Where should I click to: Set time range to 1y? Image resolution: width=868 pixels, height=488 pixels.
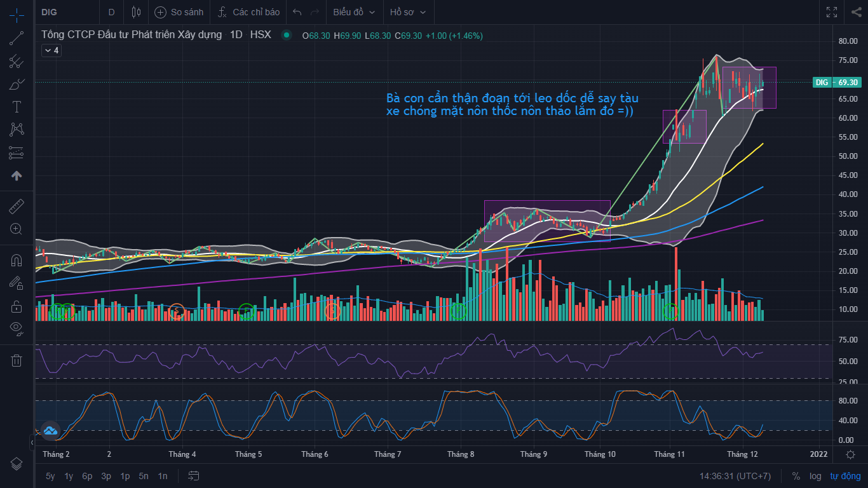click(69, 476)
